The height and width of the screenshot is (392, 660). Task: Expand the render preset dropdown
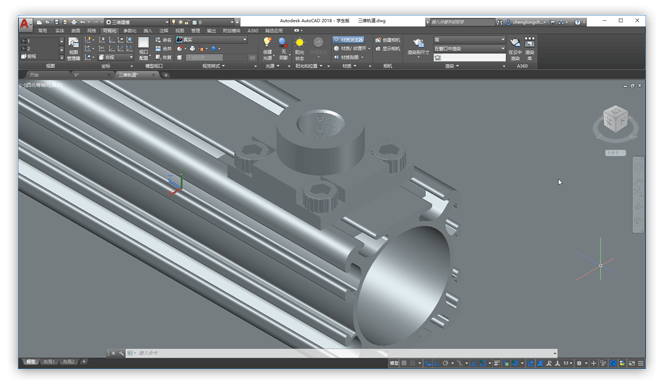point(469,40)
